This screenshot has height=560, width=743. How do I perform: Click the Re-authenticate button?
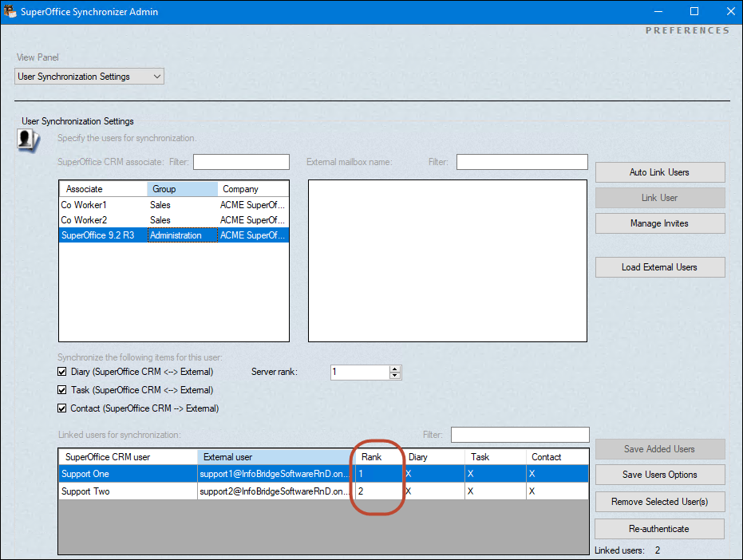coord(659,529)
